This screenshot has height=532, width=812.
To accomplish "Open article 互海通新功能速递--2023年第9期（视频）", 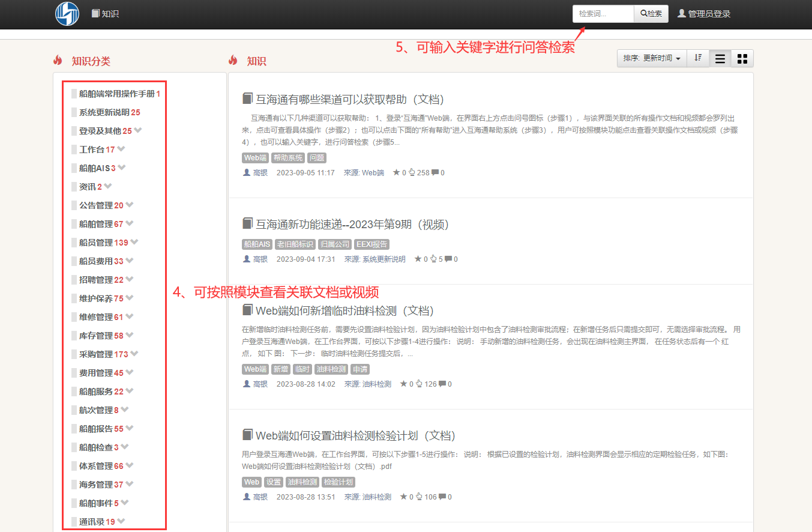I will (x=352, y=225).
